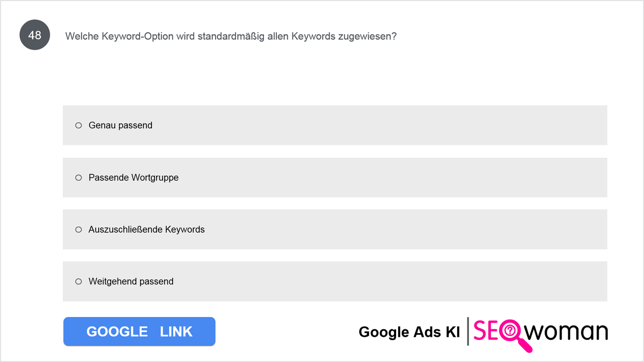Choose the 'Auszuschließende Keywords' radio button
The image size is (644, 362).
click(78, 229)
